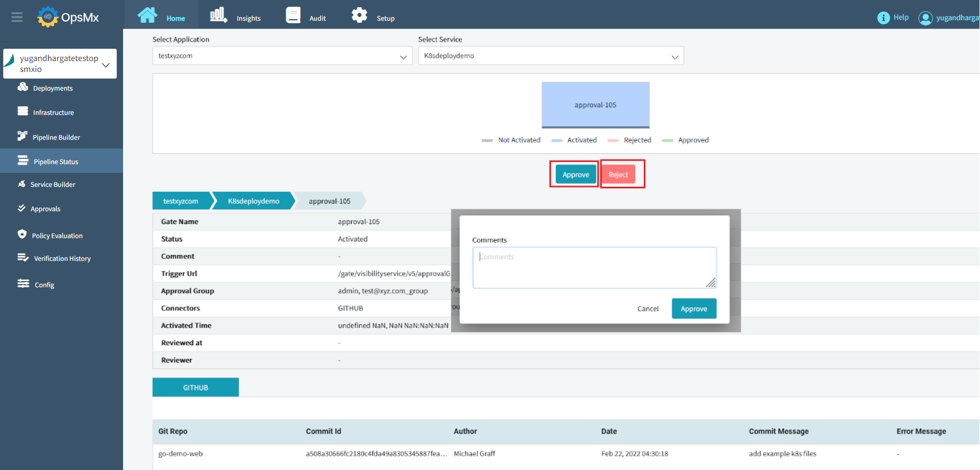980x470 pixels.
Task: Expand the Select Service dropdown
Action: 550,56
